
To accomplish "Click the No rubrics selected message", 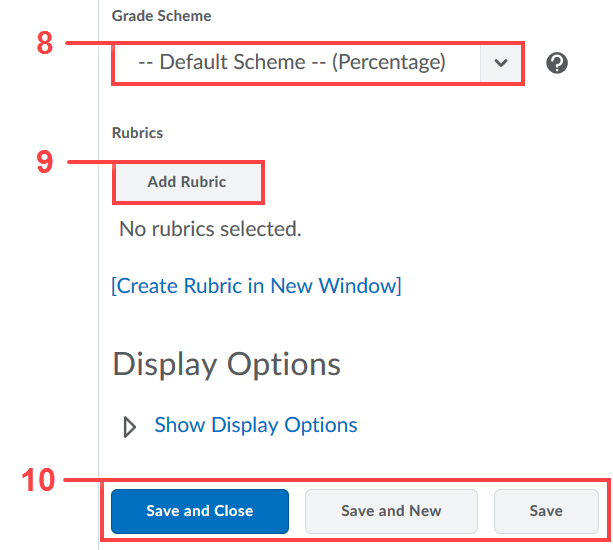I will (210, 229).
